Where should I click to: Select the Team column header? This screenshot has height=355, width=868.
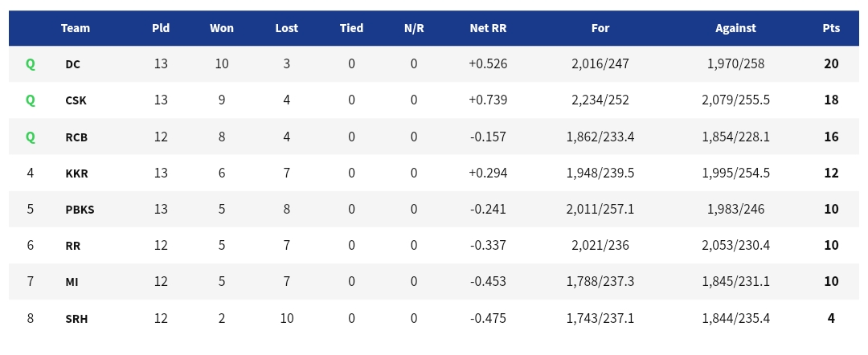(76, 28)
